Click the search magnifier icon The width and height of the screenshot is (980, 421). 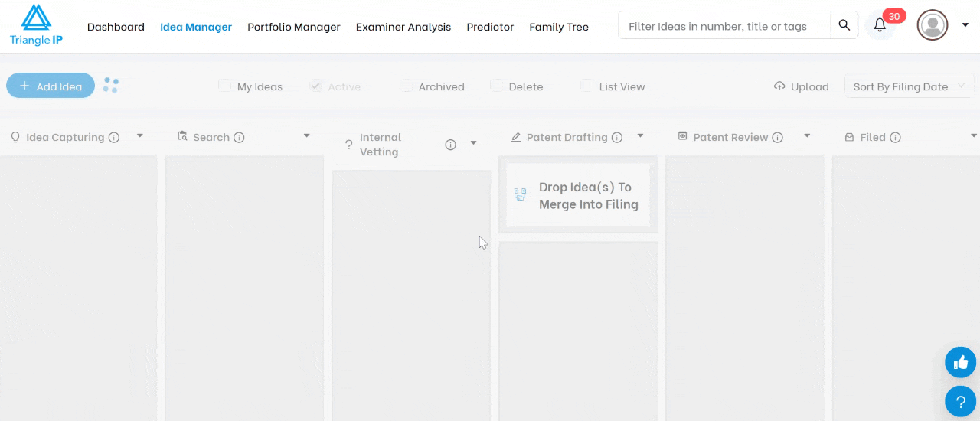(x=844, y=25)
